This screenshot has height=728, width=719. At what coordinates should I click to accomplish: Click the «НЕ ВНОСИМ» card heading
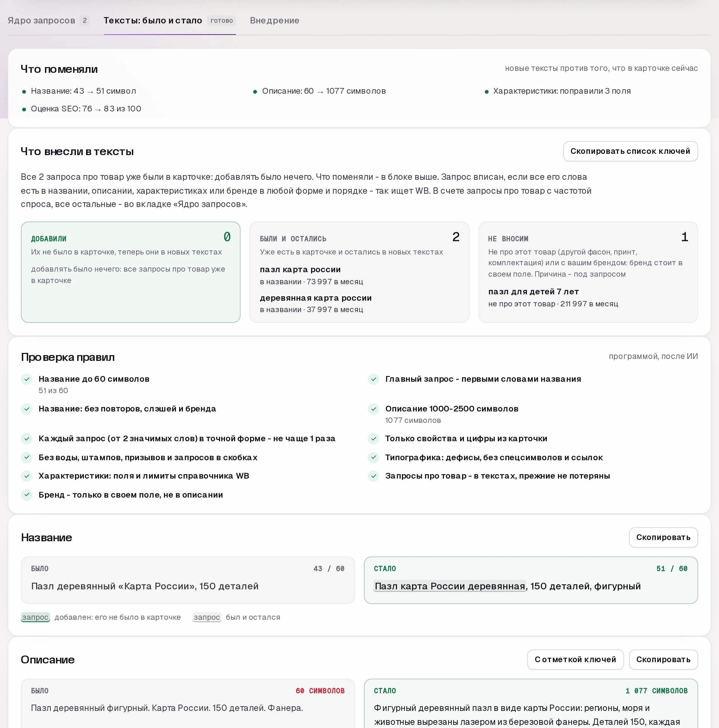508,239
